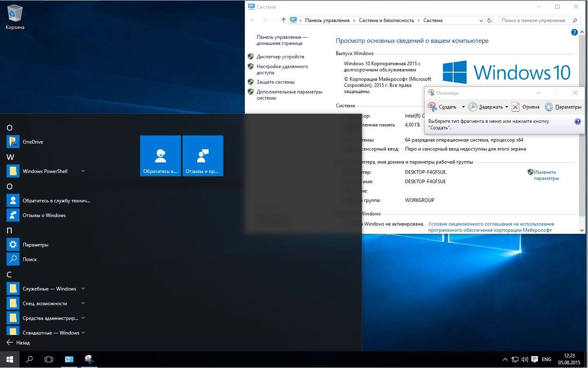Click Панель управления breadcrumb

point(327,20)
